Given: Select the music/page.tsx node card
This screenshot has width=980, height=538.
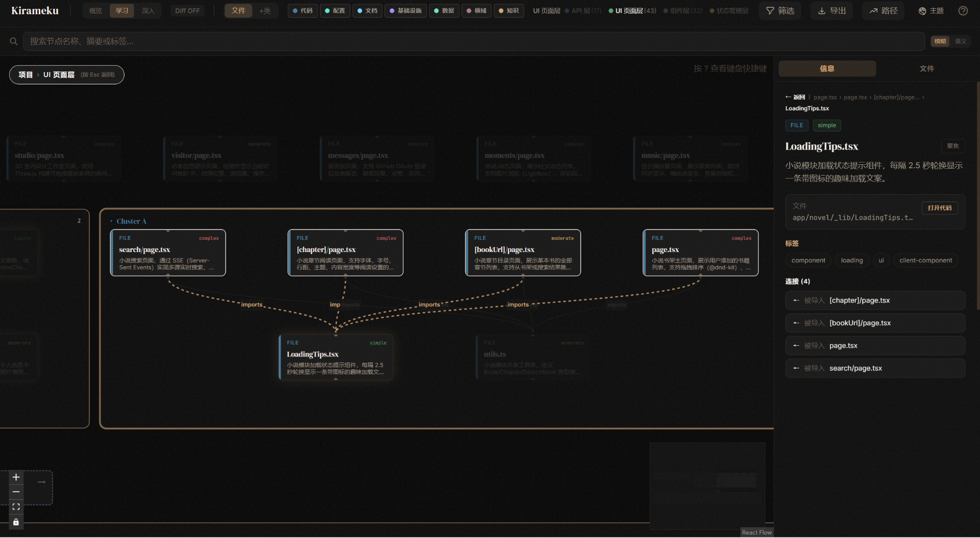Looking at the screenshot, I should 691,159.
